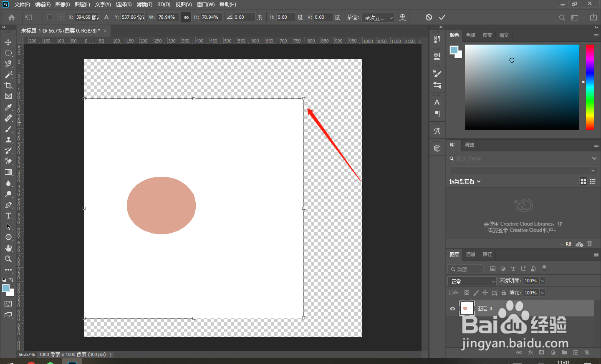Open the 插值 interpolation dropdown
Screen dimensions: 601x364
378,18
